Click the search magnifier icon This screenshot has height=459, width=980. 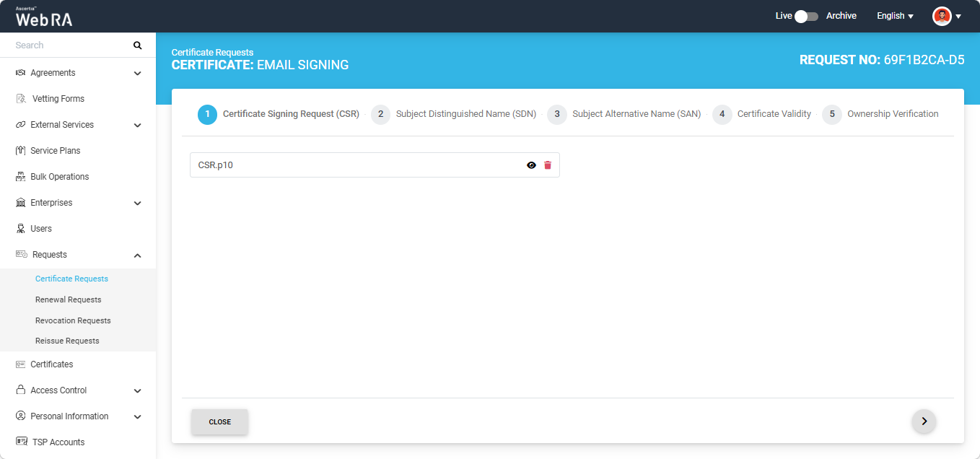tap(137, 45)
